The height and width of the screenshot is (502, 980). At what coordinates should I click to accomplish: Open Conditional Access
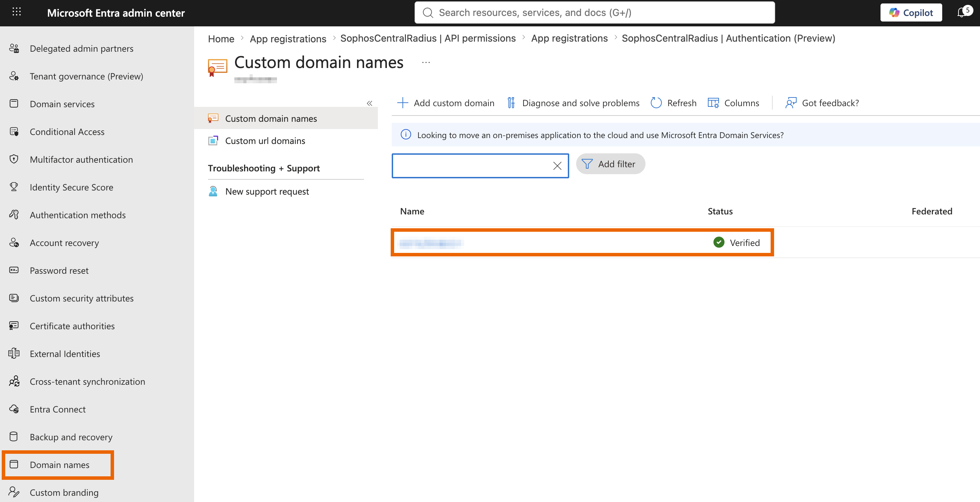(67, 132)
